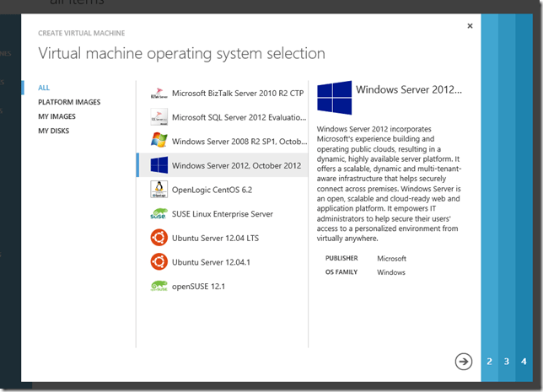
Task: Click the Ubuntu Server 12.04 LTS icon
Action: pyautogui.click(x=158, y=238)
